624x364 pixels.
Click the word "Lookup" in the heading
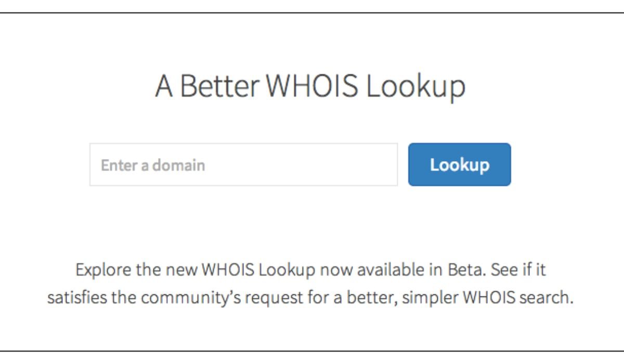tap(415, 87)
